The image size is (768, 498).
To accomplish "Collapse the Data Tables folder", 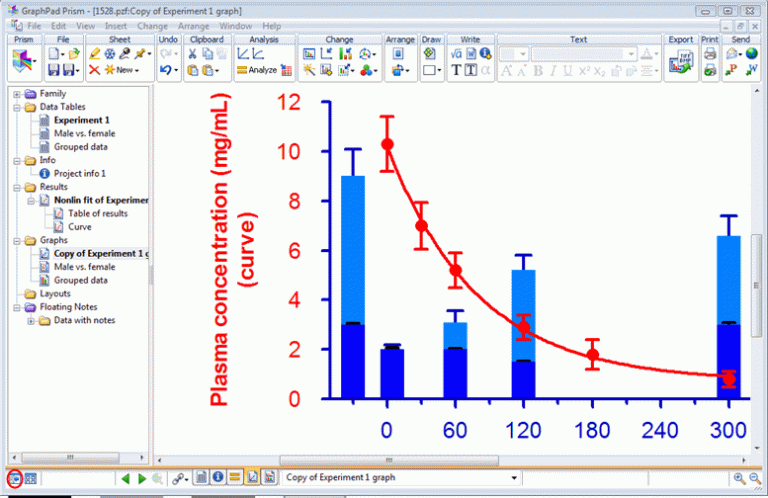I will coord(17,107).
